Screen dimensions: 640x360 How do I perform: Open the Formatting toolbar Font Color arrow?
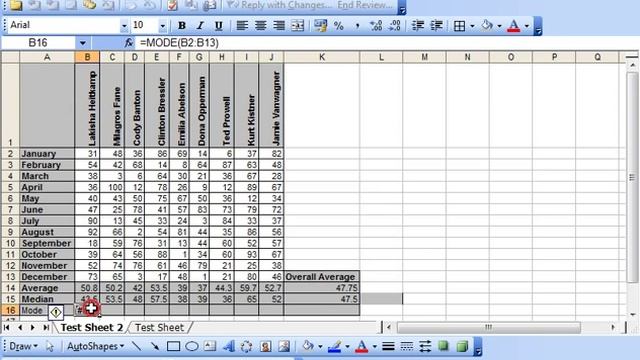point(527,26)
